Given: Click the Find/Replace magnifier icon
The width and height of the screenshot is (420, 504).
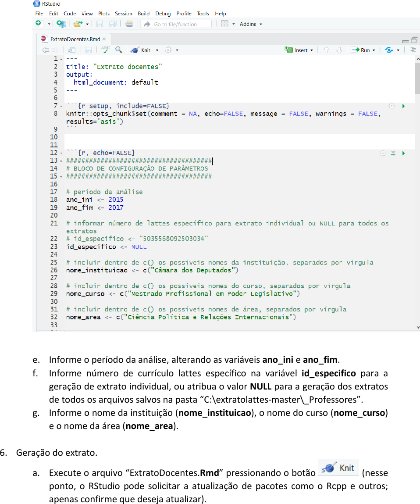Looking at the screenshot, I should [118, 50].
